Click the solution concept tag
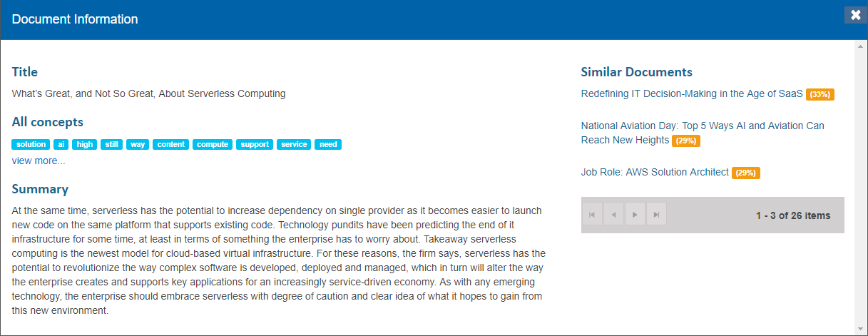The image size is (868, 336). tap(31, 144)
